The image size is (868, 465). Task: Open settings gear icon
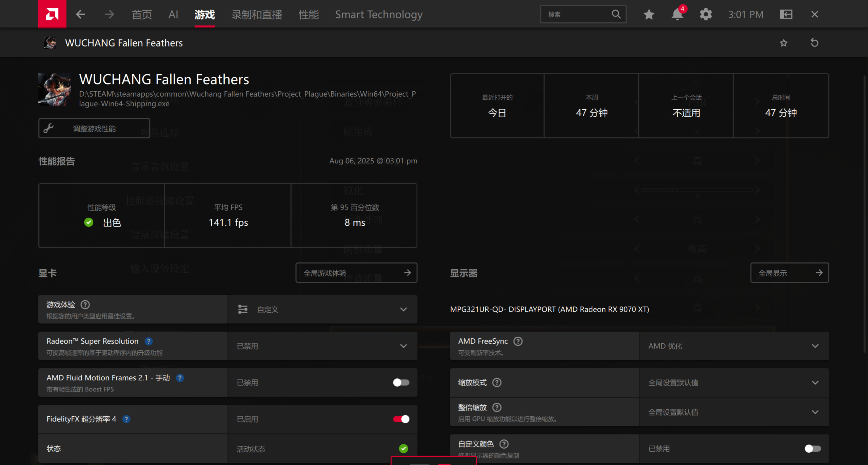pyautogui.click(x=705, y=14)
